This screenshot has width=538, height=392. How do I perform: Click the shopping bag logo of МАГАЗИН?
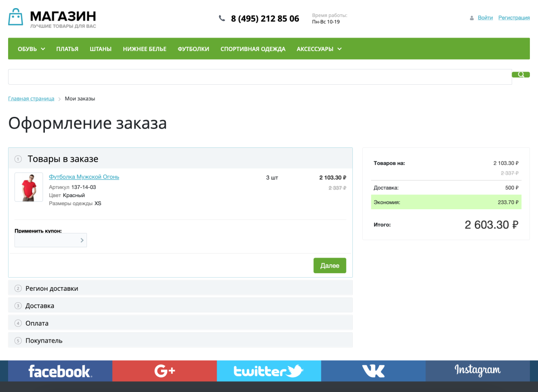pyautogui.click(x=16, y=17)
